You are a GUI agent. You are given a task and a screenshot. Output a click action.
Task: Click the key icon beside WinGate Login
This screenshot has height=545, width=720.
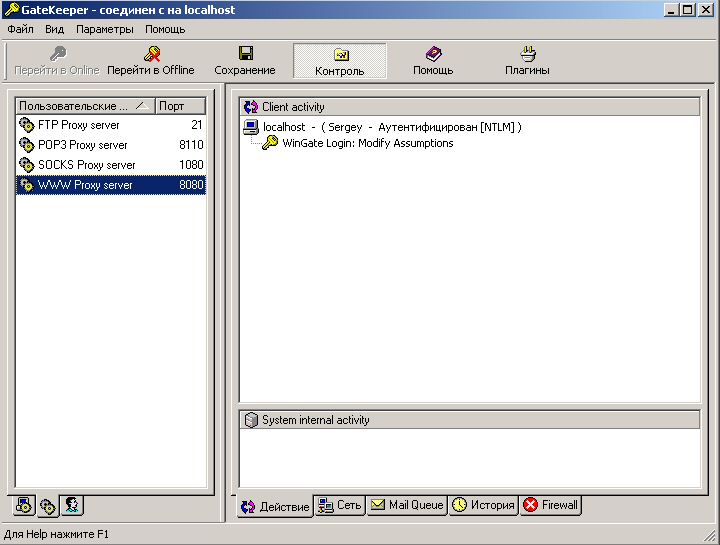point(270,143)
